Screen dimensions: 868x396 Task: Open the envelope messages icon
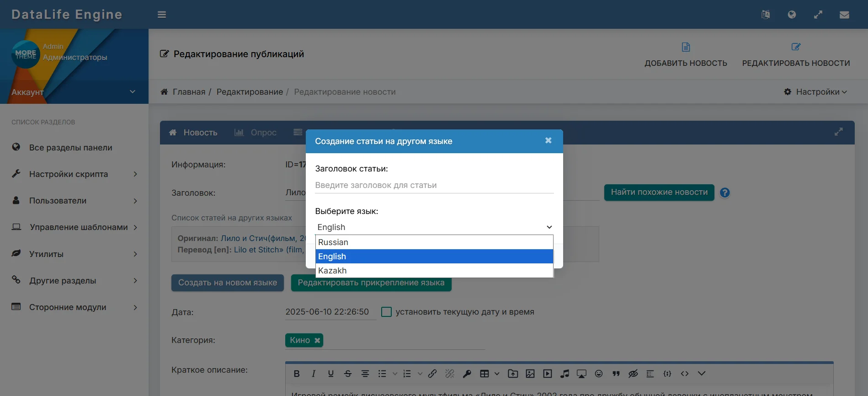coord(844,15)
